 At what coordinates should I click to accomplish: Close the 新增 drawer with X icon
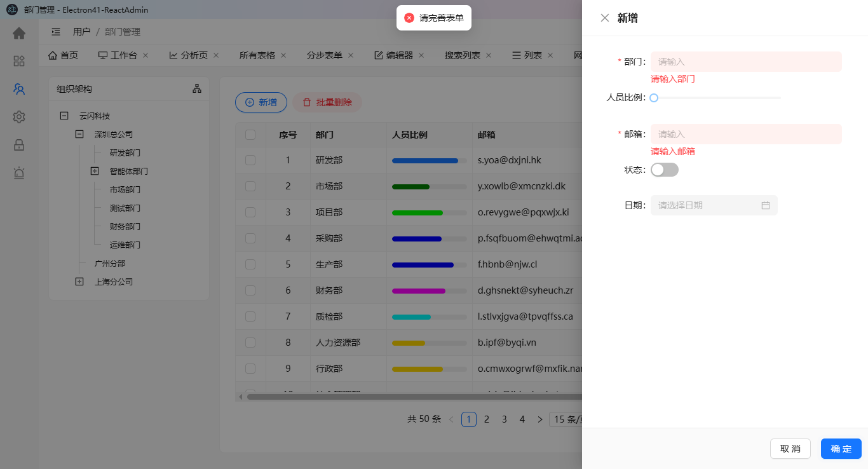[x=605, y=18]
